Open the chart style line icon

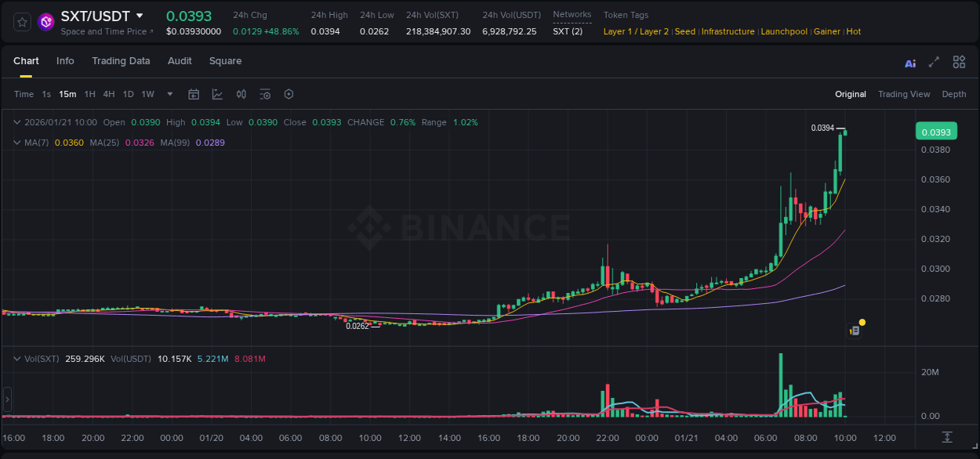coord(216,94)
